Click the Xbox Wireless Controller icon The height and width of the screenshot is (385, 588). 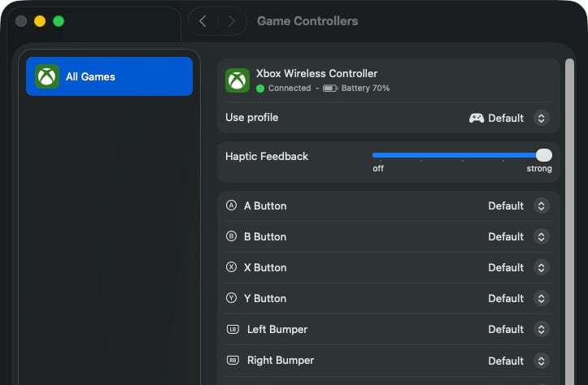tap(237, 80)
